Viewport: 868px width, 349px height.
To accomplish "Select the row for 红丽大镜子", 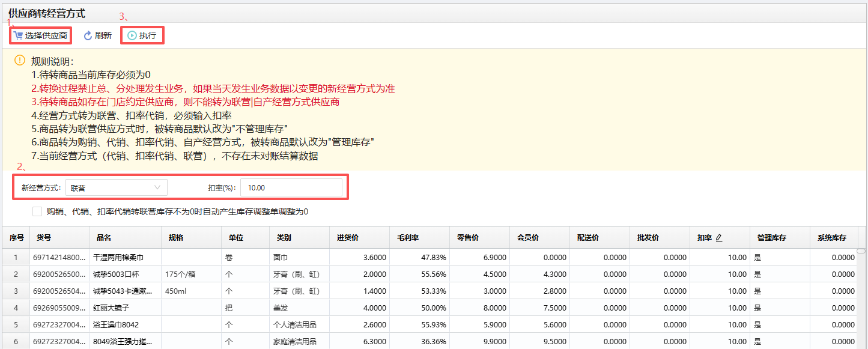I will [x=112, y=308].
